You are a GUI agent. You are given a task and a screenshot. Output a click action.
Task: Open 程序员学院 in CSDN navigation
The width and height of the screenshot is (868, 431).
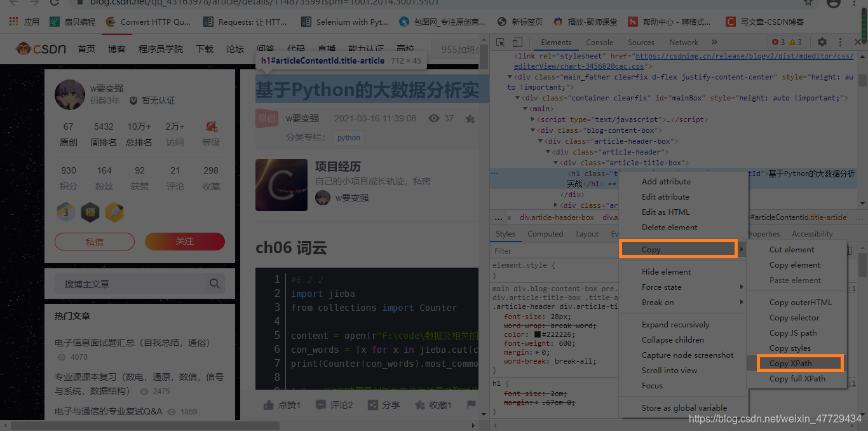[161, 49]
